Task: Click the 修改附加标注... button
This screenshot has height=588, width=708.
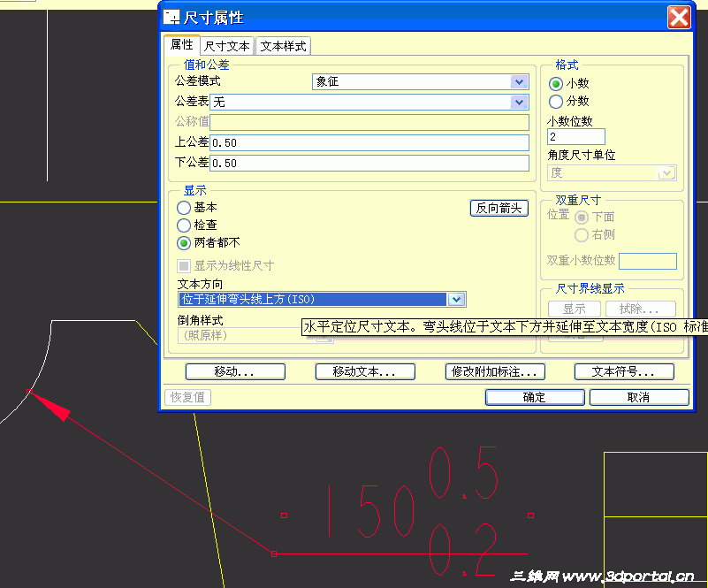Action: (x=495, y=371)
